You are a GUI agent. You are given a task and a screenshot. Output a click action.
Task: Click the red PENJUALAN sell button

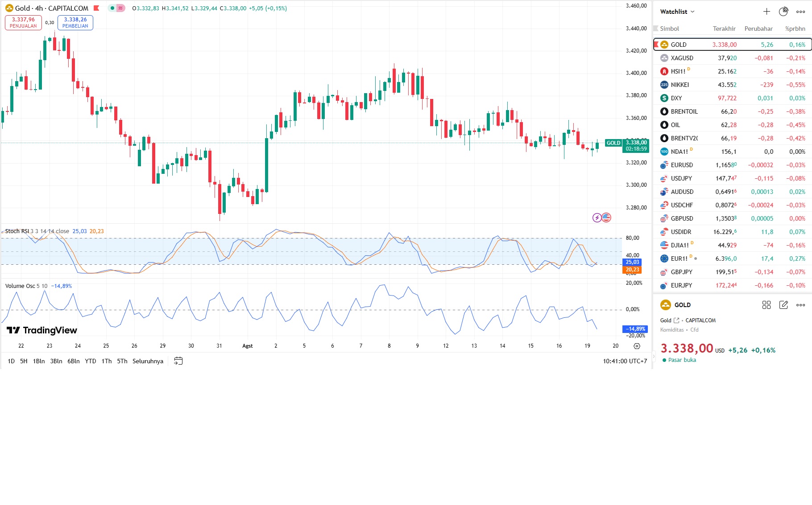[x=23, y=23]
